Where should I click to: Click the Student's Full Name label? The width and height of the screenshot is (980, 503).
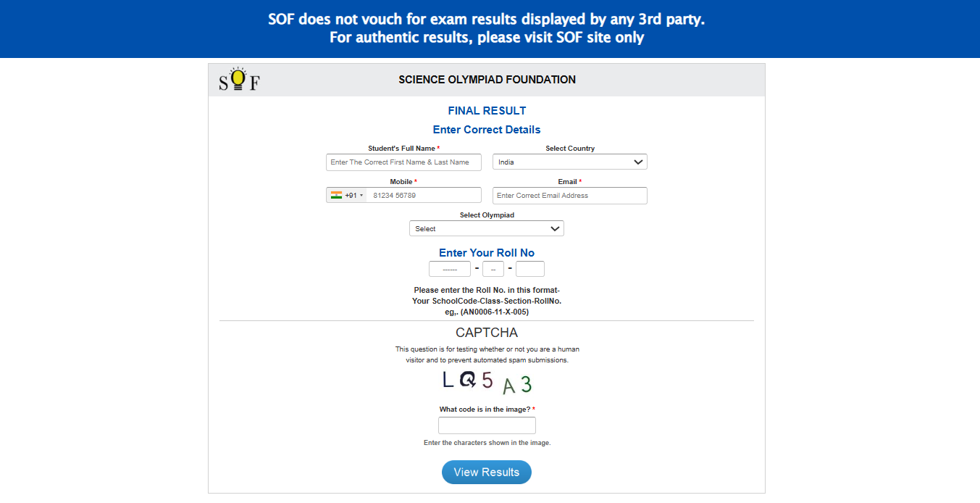[401, 149]
